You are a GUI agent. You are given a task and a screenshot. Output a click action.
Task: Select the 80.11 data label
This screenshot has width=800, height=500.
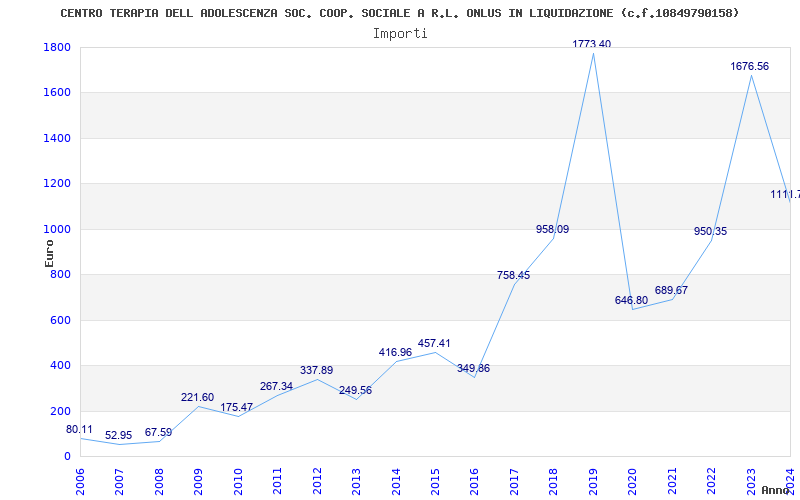tap(79, 430)
